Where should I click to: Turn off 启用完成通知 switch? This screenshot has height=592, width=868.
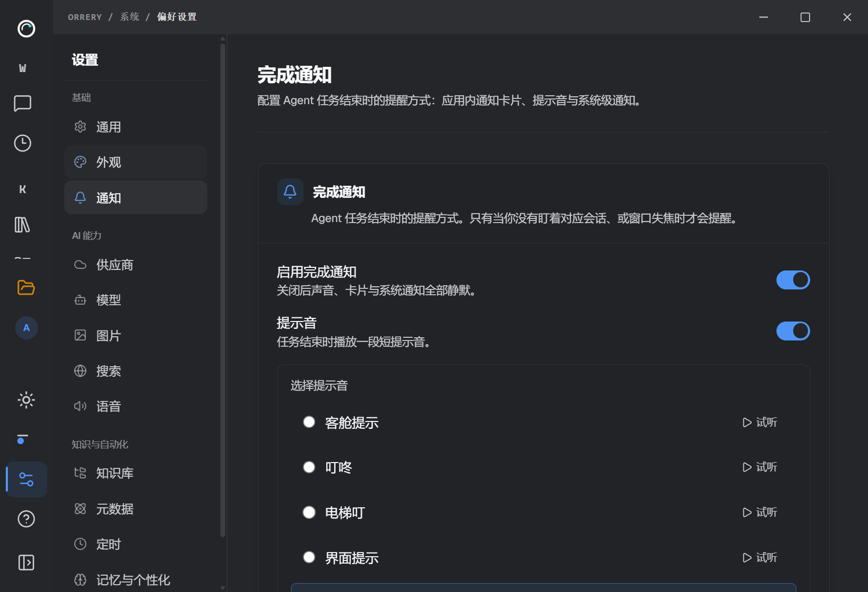pyautogui.click(x=793, y=280)
